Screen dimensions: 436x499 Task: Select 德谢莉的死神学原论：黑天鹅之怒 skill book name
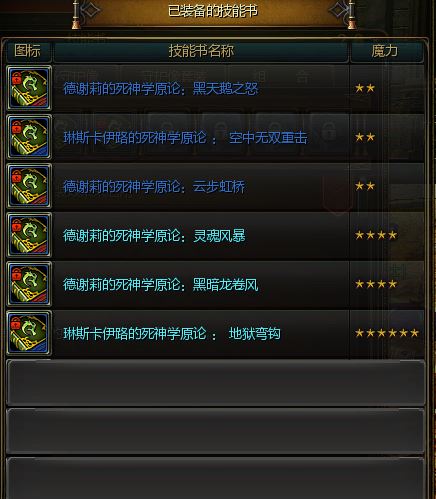[x=161, y=89]
